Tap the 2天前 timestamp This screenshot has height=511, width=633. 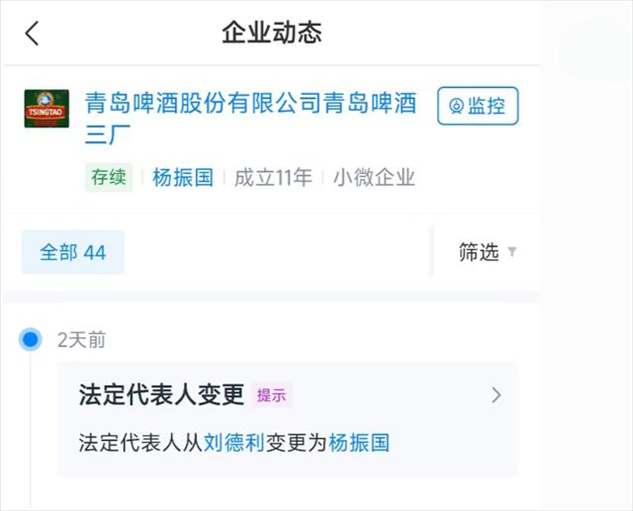click(82, 340)
